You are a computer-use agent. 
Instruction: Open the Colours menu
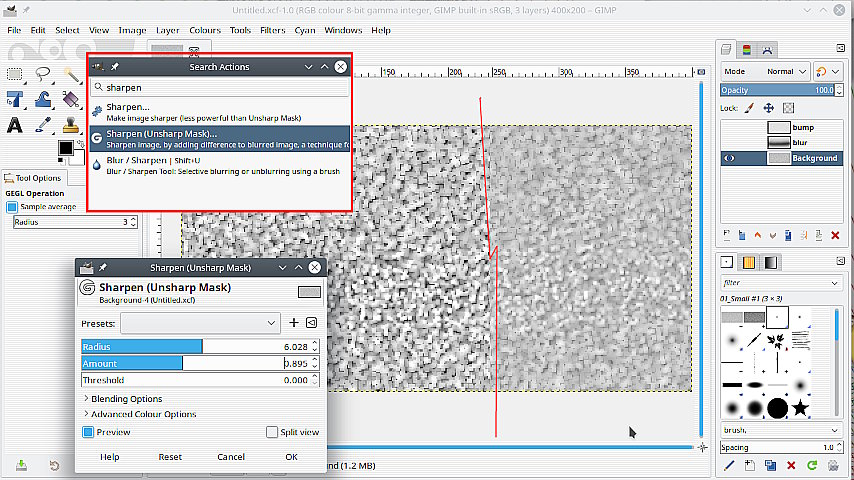(x=205, y=30)
